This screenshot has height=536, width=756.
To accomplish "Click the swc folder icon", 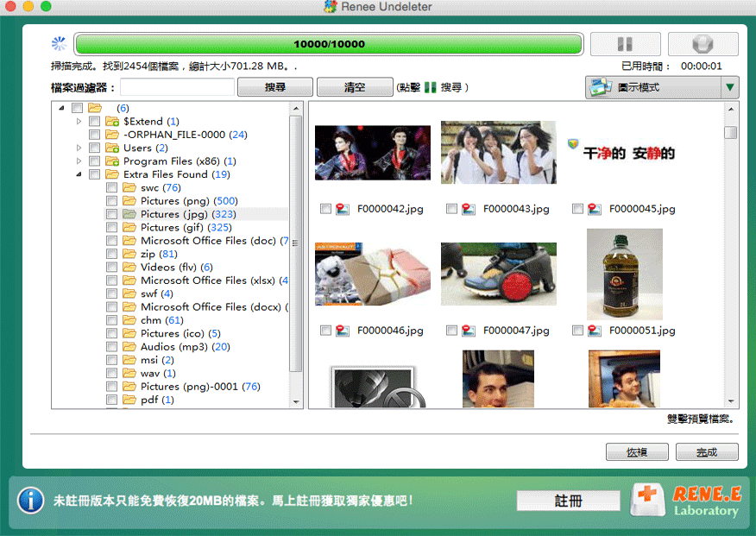I will click(129, 187).
